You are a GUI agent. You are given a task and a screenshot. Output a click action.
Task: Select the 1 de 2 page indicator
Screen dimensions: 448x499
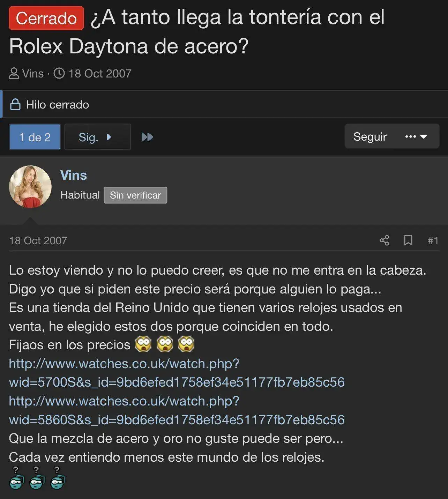click(x=35, y=137)
